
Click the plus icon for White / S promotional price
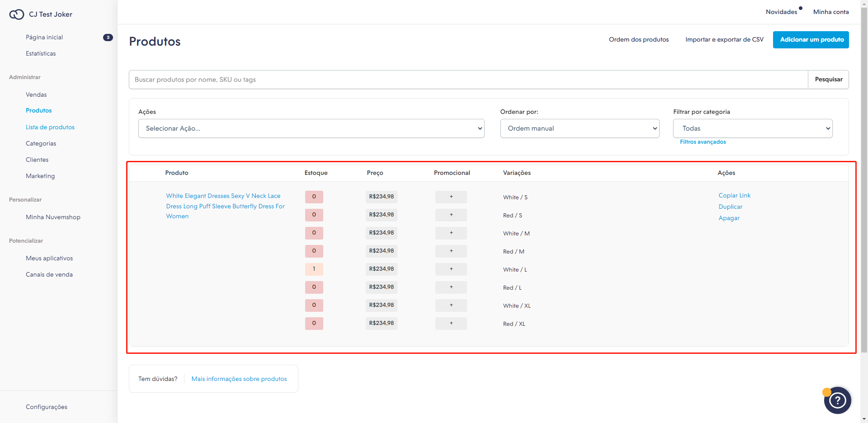point(451,197)
